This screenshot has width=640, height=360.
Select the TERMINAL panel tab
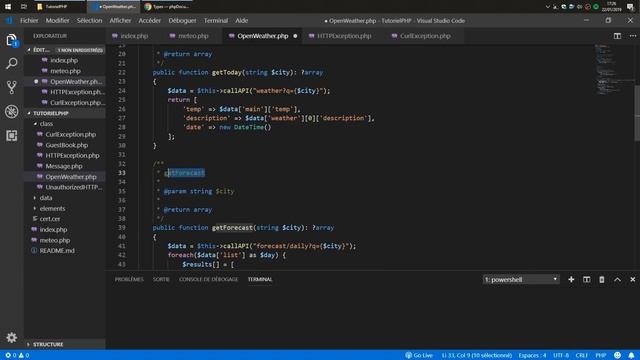click(x=260, y=280)
